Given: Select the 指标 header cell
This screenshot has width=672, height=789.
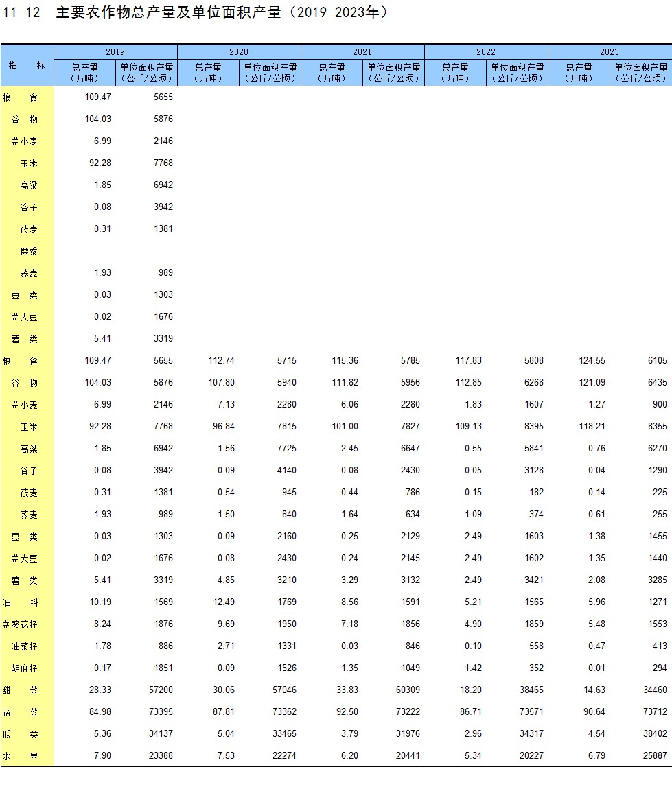Looking at the screenshot, I should click(27, 66).
